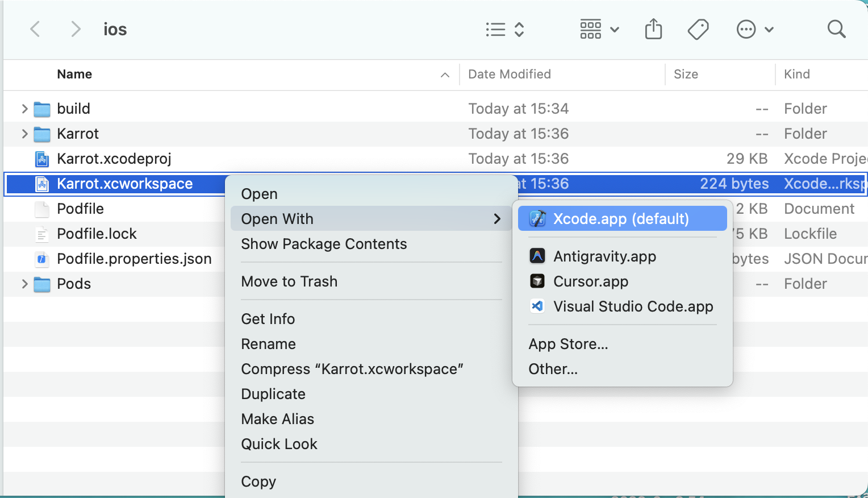Click the Share toolbar icon
The height and width of the screenshot is (498, 868).
click(653, 29)
